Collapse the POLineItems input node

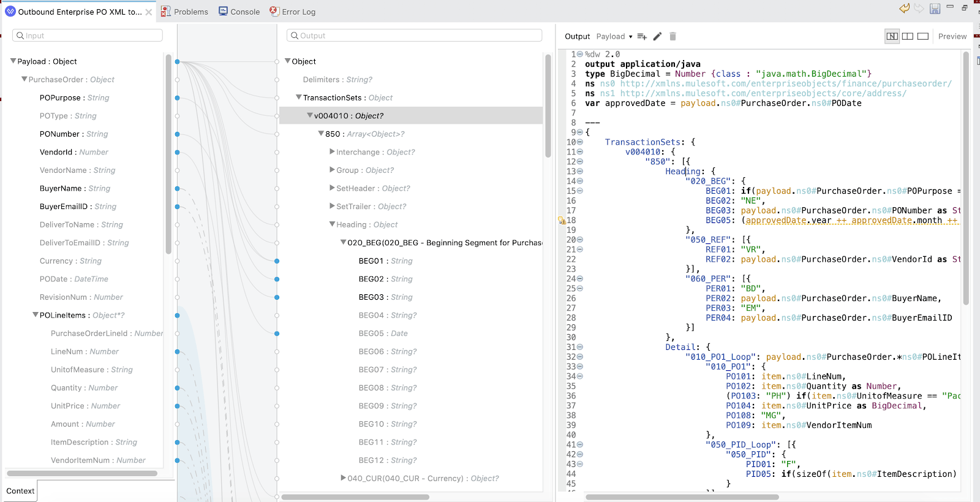point(36,315)
